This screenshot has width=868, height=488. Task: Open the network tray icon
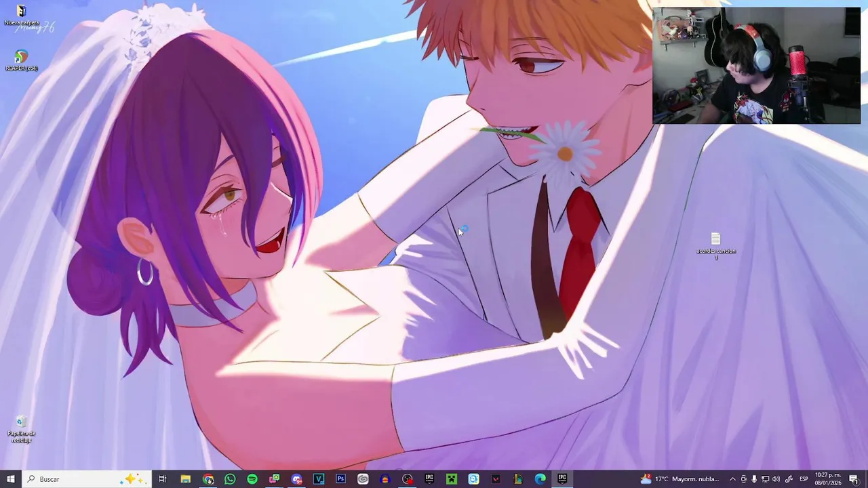765,479
